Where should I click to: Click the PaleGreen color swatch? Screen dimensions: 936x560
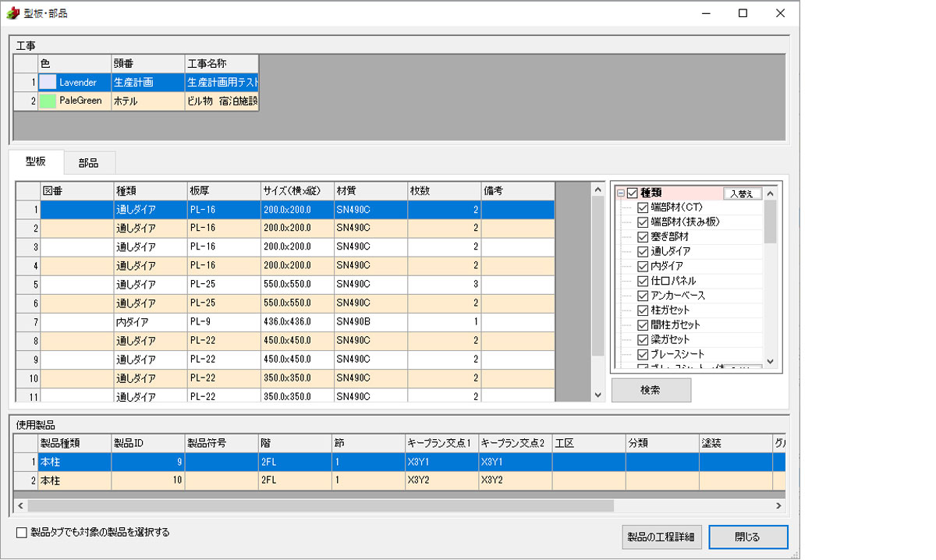click(48, 101)
